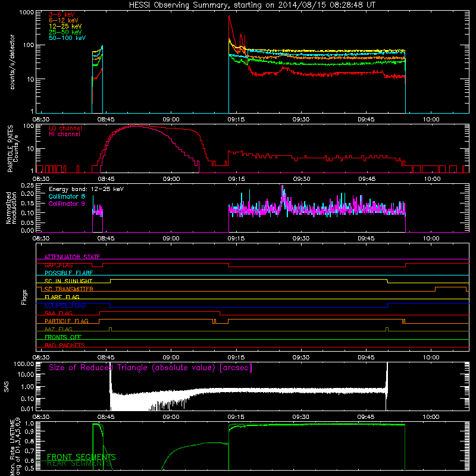Image resolution: width=476 pixels, height=476 pixels.
Task: Select the FLARE_FLAG label
Action: [62, 297]
